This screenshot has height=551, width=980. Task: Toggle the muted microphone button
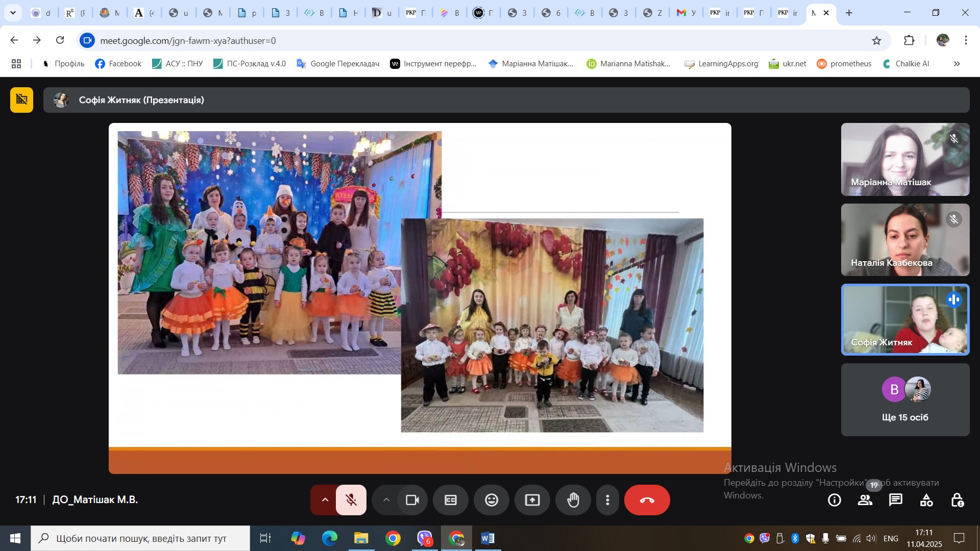[351, 500]
